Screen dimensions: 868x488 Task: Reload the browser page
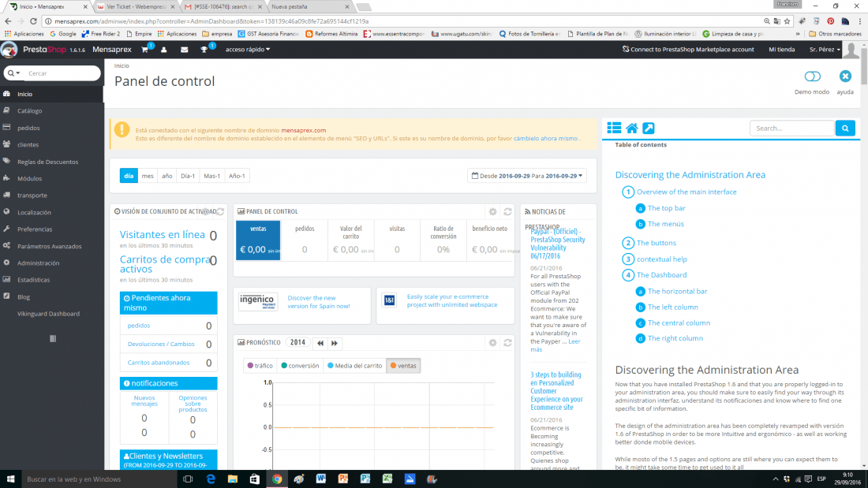click(x=33, y=21)
